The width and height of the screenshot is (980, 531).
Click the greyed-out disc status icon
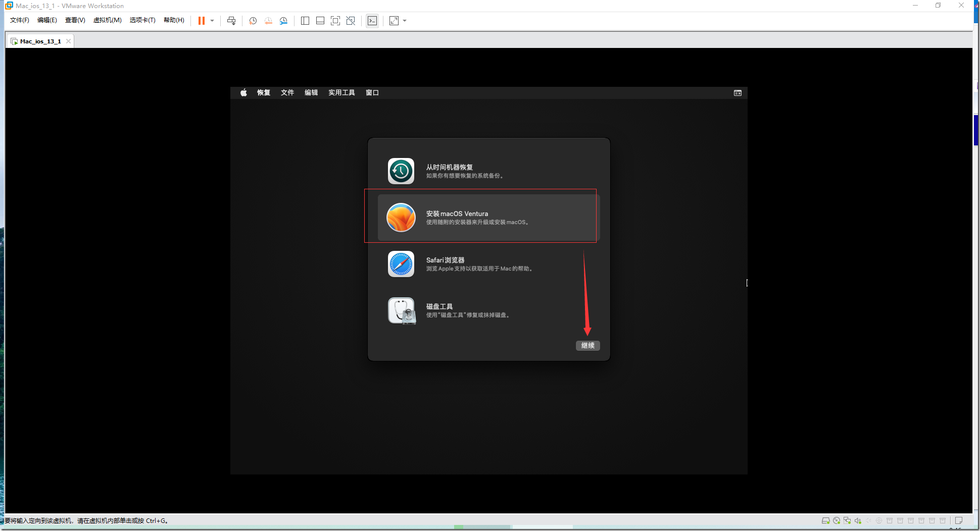tap(879, 520)
